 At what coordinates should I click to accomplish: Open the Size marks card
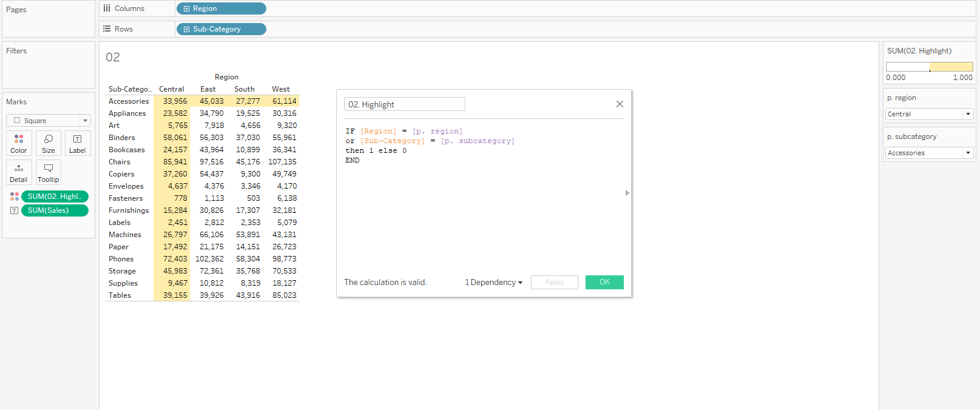[49, 143]
